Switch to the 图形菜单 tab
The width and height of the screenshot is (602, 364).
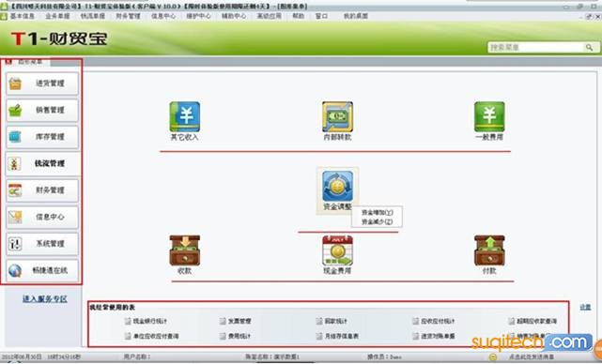[x=30, y=62]
